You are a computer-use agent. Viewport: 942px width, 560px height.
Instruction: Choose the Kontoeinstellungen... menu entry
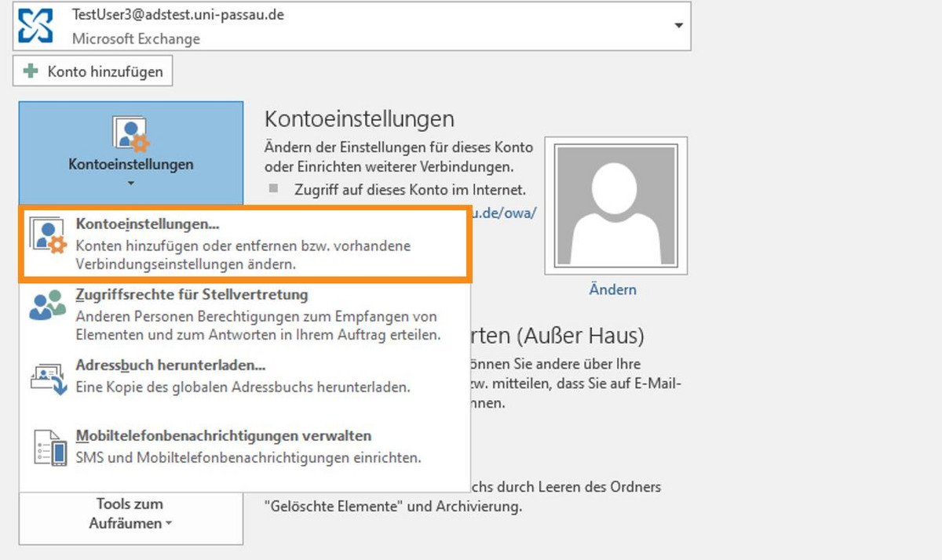click(x=246, y=244)
